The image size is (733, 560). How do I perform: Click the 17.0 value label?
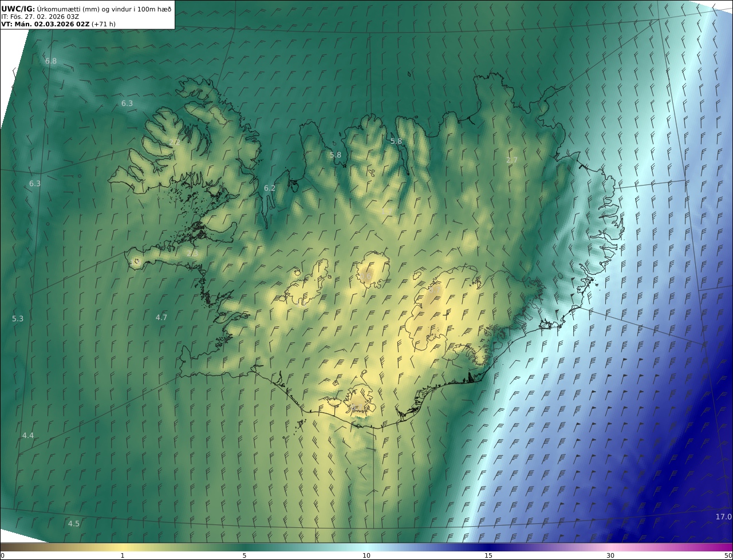723,516
